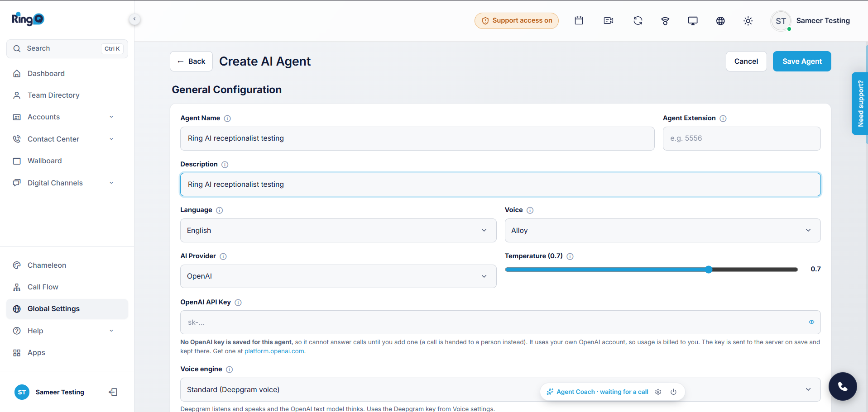This screenshot has width=868, height=412.
Task: Click the Temperature slider handle
Action: coord(709,270)
